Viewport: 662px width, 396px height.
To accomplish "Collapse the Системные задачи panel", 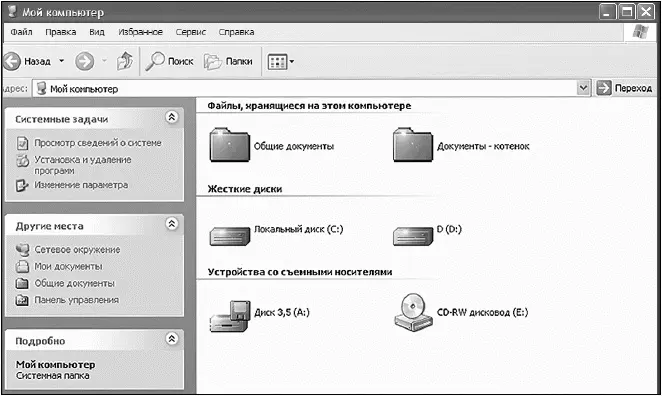I will (171, 117).
